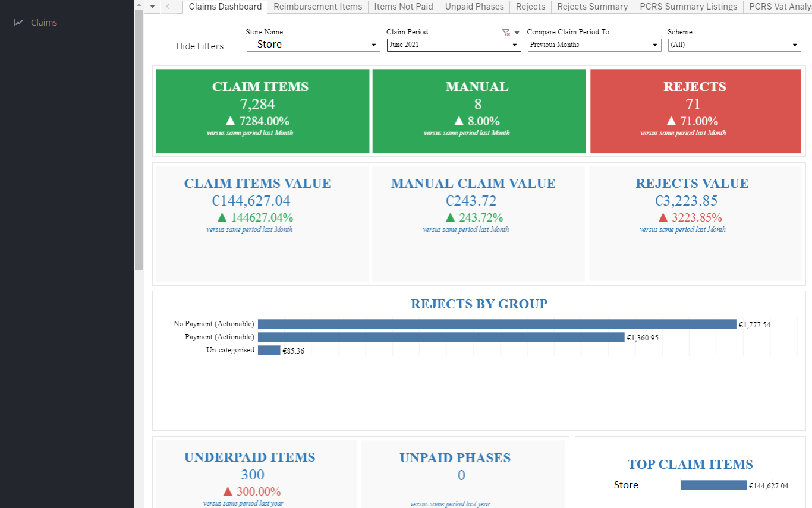Image resolution: width=812 pixels, height=508 pixels.
Task: Open the Store Name dropdown
Action: (x=313, y=45)
